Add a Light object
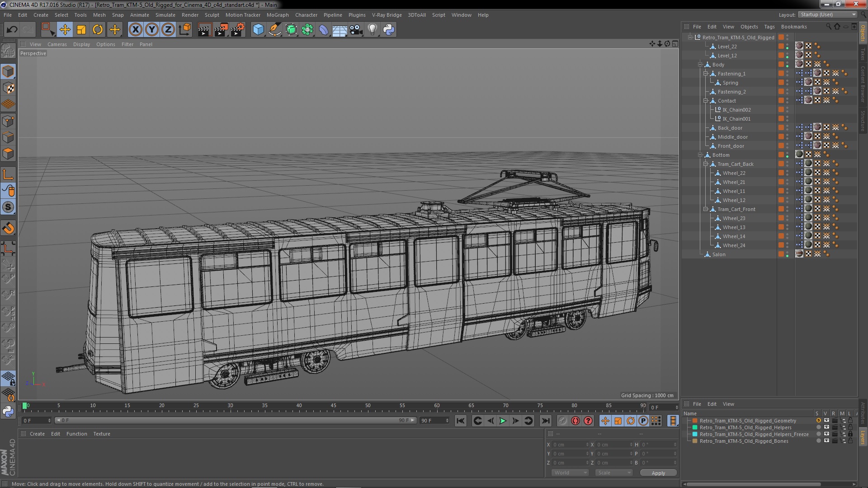Viewport: 868px width, 488px height. click(373, 30)
